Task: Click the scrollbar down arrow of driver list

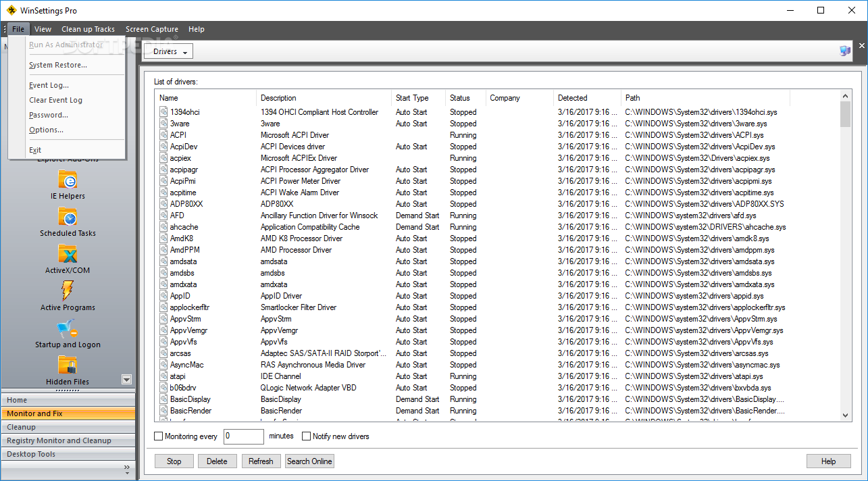Action: click(x=845, y=415)
